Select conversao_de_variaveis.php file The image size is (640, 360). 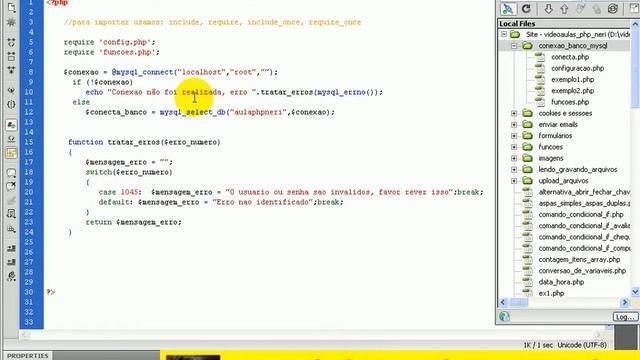pyautogui.click(x=582, y=271)
